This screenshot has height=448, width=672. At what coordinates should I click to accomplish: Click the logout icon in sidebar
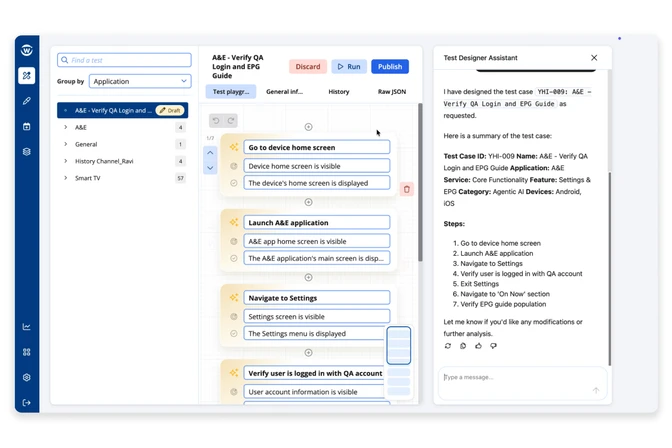tap(27, 403)
